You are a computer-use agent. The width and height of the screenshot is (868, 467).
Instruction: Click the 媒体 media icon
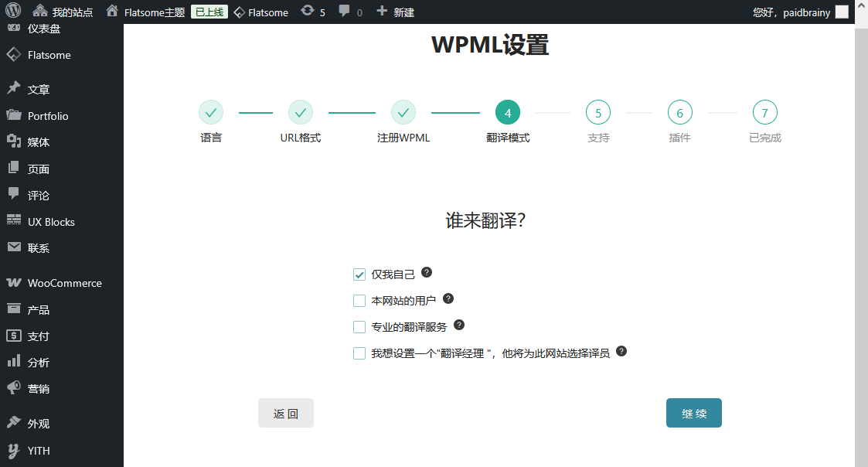(13, 141)
